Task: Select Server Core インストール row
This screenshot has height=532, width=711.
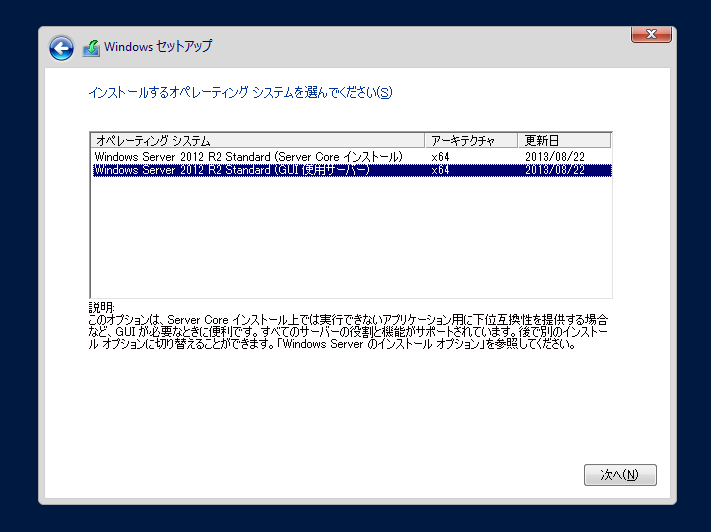Action: [352, 157]
